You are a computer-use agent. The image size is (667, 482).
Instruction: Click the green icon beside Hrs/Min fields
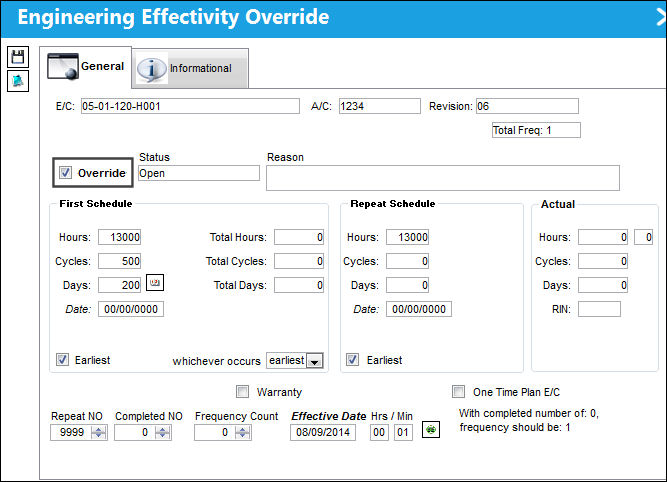[430, 430]
